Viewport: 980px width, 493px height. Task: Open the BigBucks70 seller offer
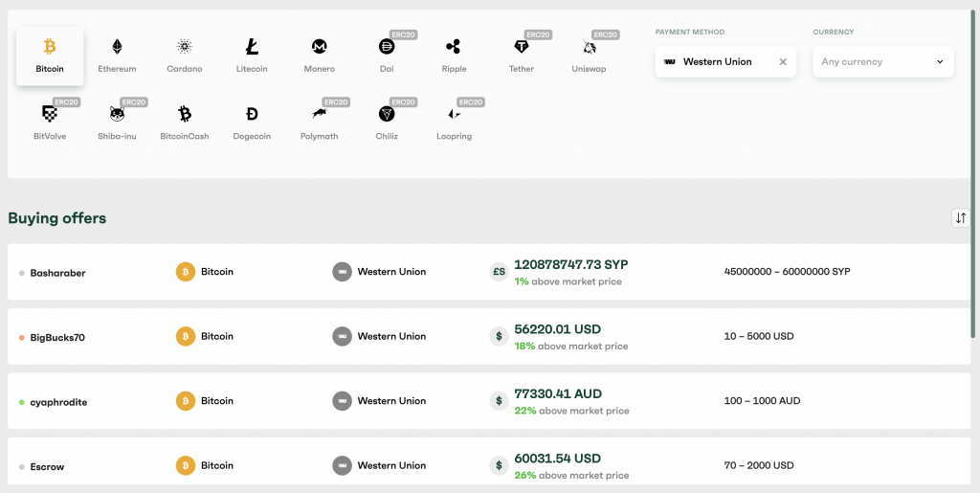point(57,337)
